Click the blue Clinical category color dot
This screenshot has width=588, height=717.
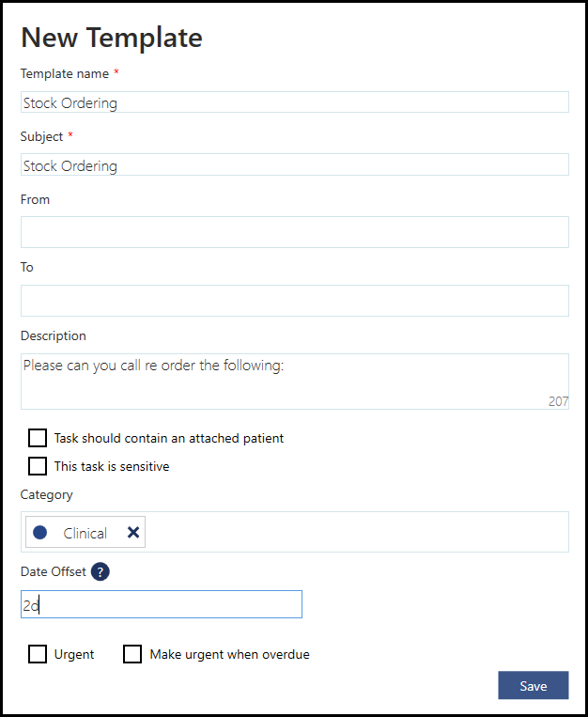[x=40, y=533]
